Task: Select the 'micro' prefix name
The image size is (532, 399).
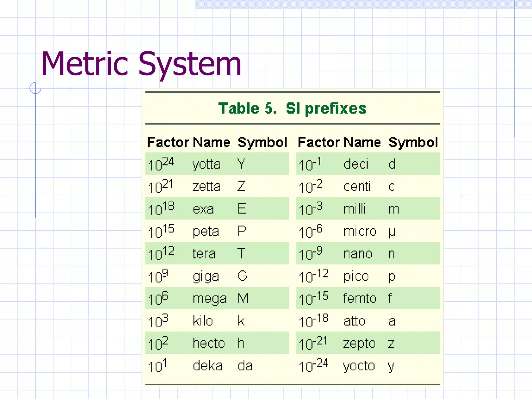Action: 360,231
